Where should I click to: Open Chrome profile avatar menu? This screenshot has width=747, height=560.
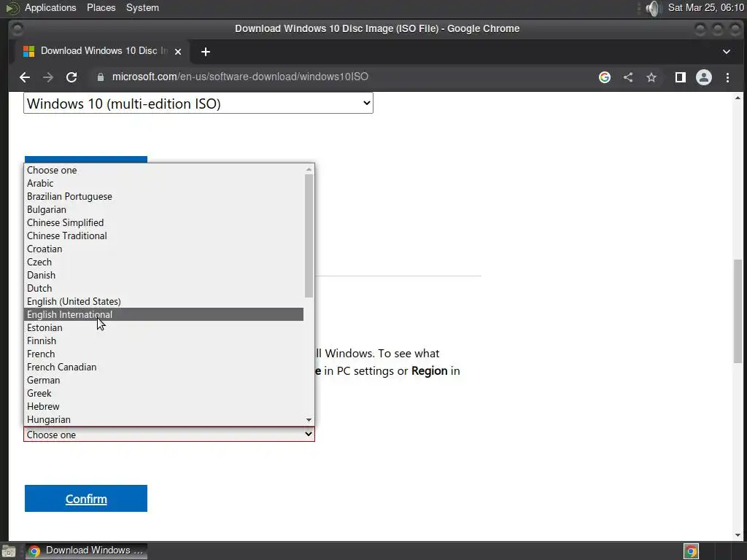704,77
